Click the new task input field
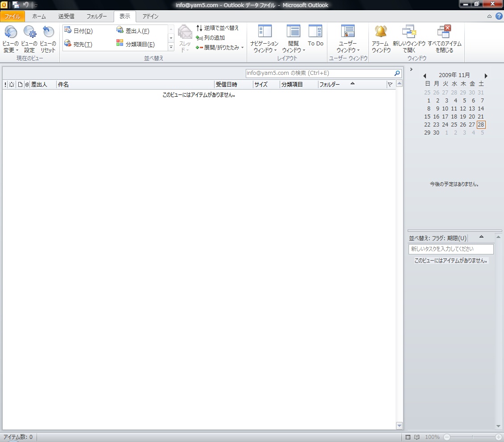The image size is (504, 442). click(450, 249)
